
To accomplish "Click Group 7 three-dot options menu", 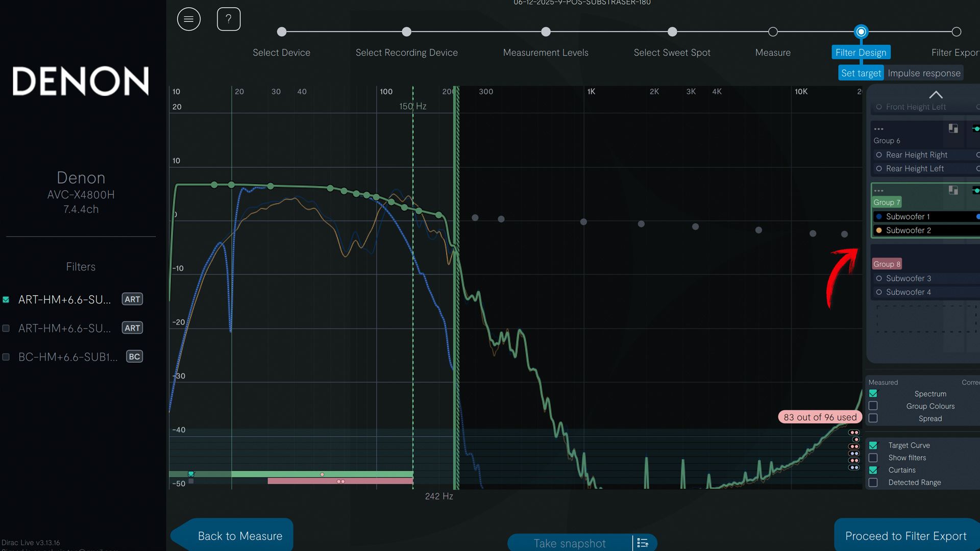I will (878, 191).
